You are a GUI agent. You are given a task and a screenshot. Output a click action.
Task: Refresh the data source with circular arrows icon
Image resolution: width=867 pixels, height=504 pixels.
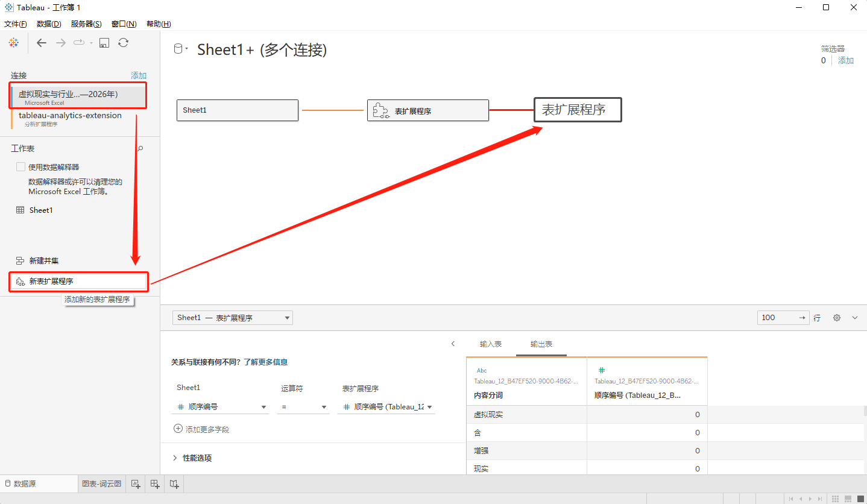point(123,43)
